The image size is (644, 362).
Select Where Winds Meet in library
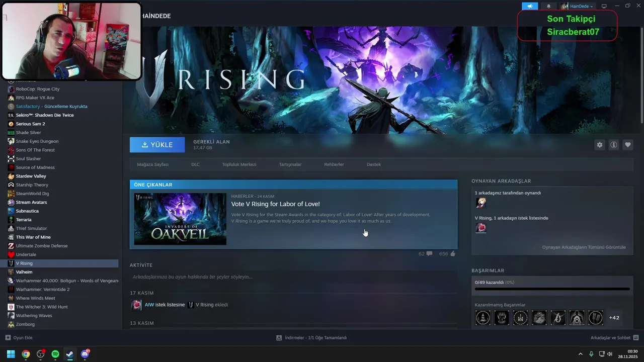[36, 298]
